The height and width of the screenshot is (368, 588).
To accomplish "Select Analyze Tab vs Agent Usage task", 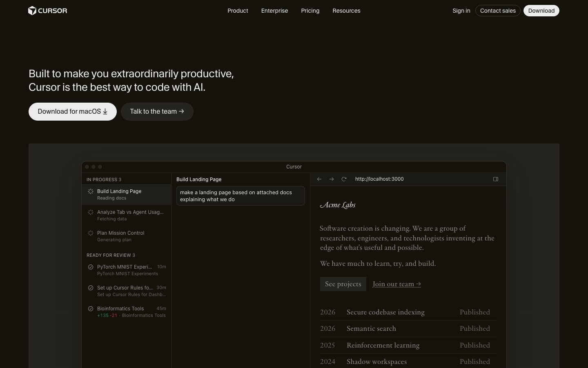I will click(130, 215).
